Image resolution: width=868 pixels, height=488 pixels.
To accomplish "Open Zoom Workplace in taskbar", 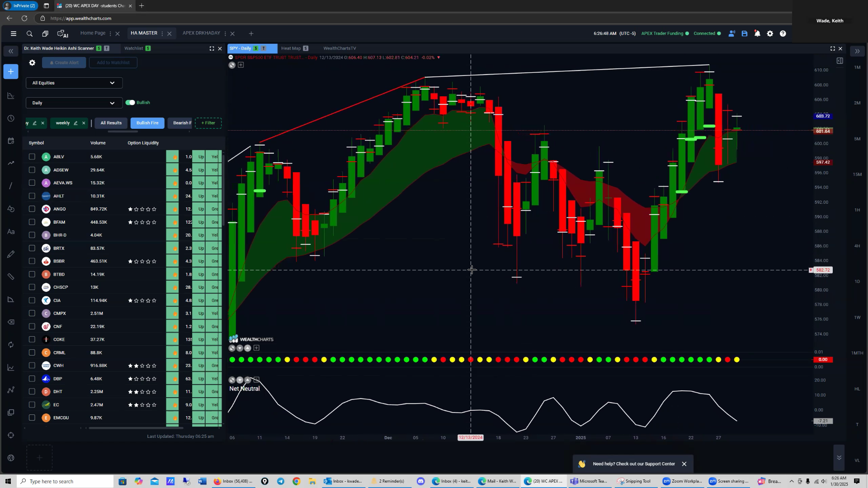I will (683, 481).
